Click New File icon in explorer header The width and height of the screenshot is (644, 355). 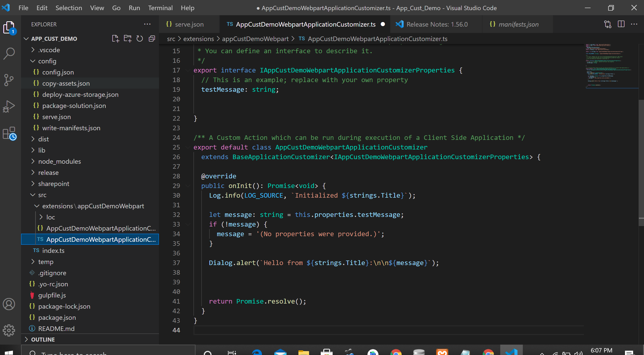pos(115,39)
